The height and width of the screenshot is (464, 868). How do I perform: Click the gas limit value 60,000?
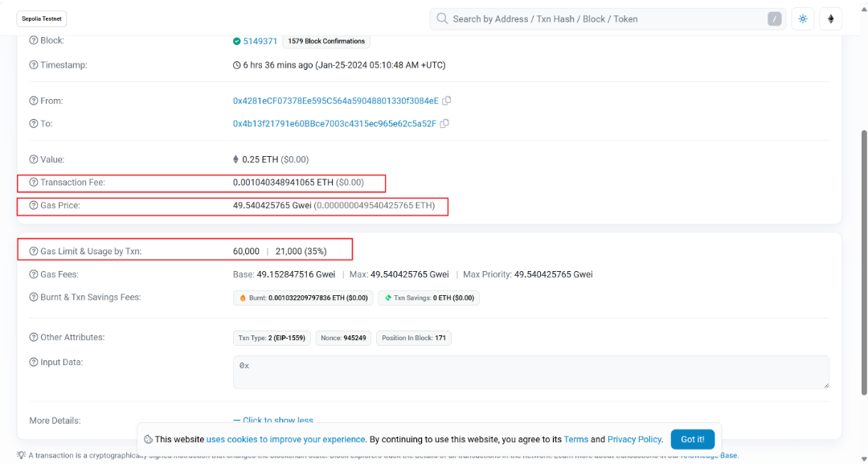coord(246,252)
